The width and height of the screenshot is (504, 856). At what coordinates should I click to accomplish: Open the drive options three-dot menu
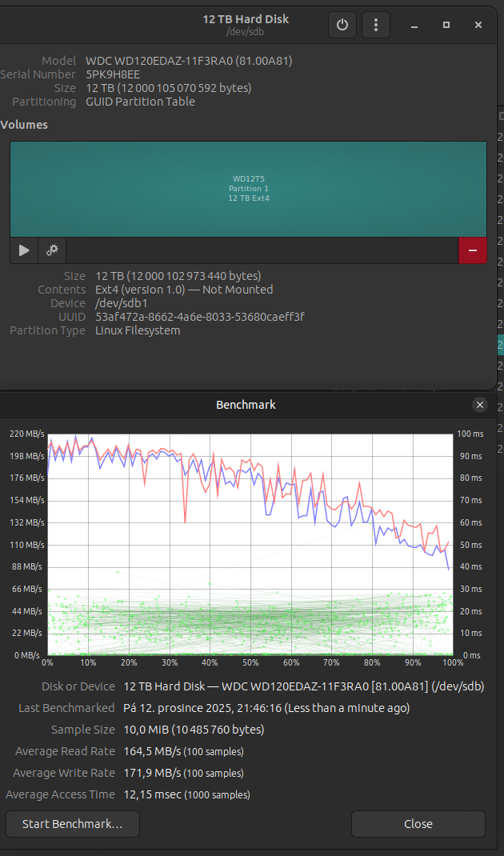pyautogui.click(x=376, y=25)
